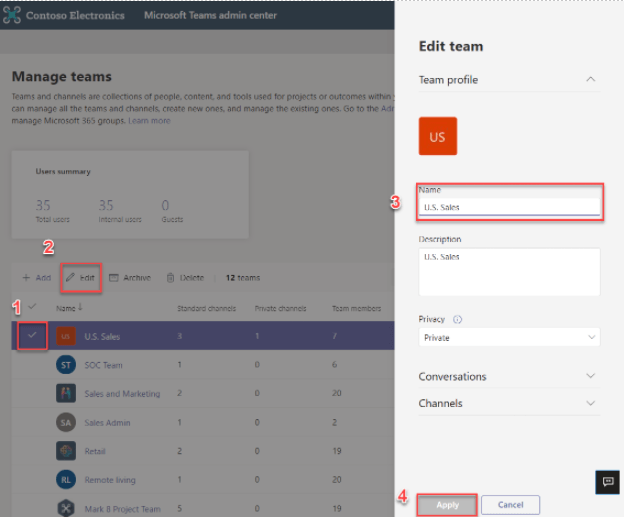Image resolution: width=624 pixels, height=517 pixels.
Task: Click Archive in the teams toolbar
Action: (x=130, y=277)
